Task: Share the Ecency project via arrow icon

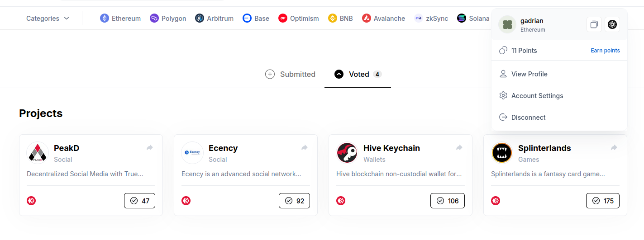Action: [x=305, y=148]
